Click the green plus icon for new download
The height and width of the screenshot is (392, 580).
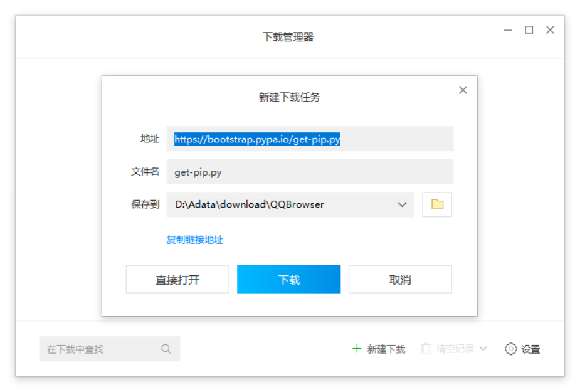(x=357, y=349)
